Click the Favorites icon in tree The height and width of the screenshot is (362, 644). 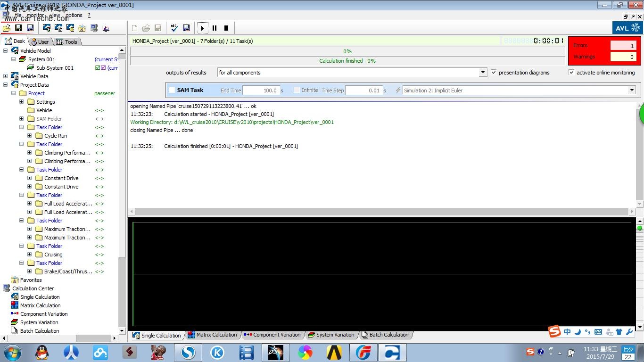15,280
